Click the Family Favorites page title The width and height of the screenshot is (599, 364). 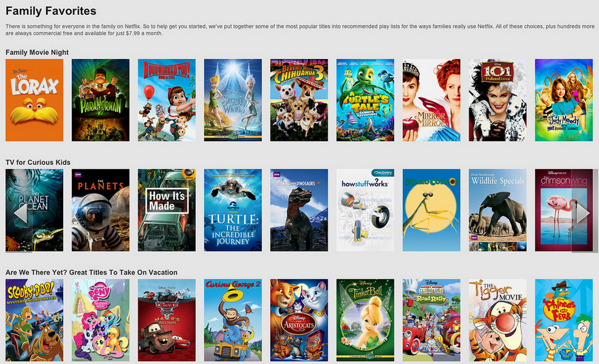click(51, 11)
